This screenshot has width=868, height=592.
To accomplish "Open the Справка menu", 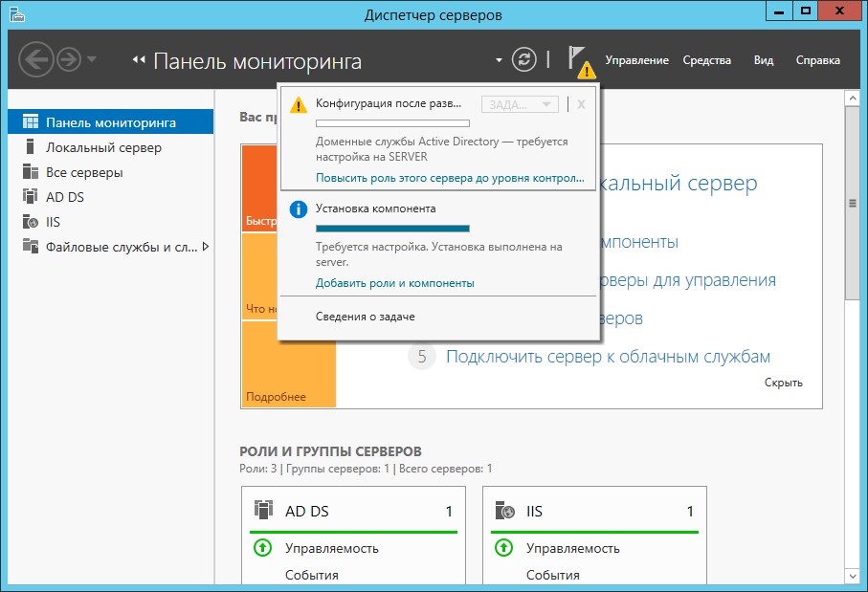I will (x=817, y=60).
